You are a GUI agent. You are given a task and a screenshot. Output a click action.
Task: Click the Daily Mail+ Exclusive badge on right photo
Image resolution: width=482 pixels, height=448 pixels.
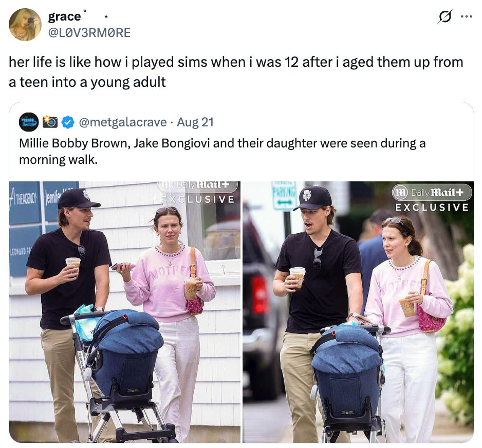432,198
